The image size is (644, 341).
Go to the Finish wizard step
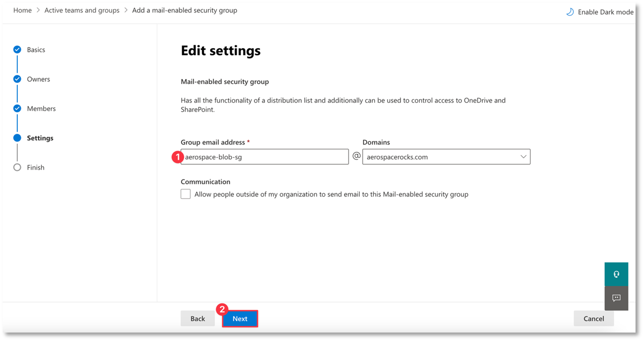[x=36, y=167]
